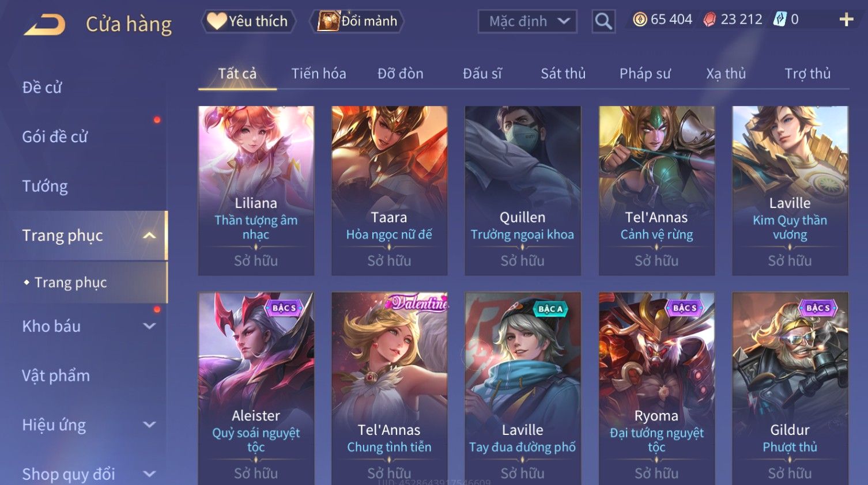The height and width of the screenshot is (485, 868).
Task: Open Đổi mảnh shard exchange button
Action: pos(357,21)
